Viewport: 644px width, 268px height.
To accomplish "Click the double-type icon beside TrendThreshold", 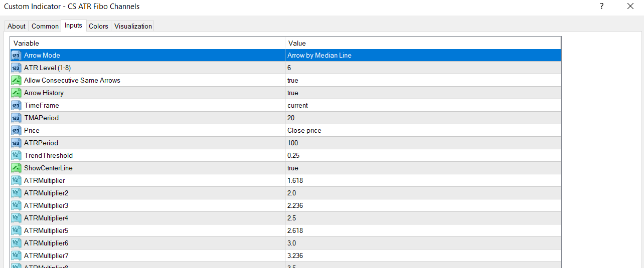I will (x=16, y=155).
